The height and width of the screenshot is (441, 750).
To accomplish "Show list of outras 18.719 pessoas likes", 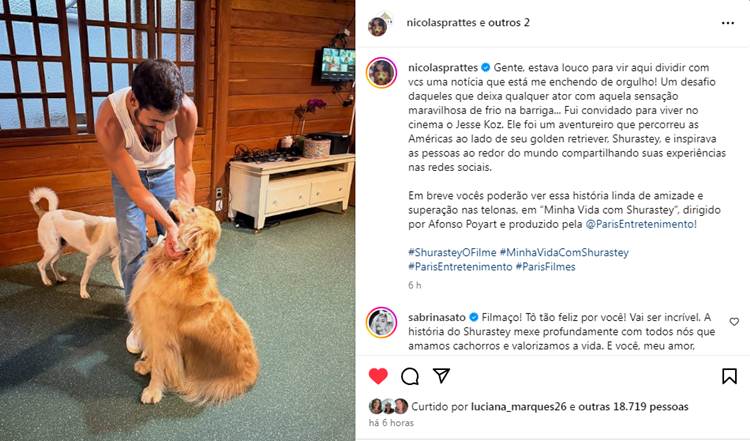I will [x=633, y=407].
